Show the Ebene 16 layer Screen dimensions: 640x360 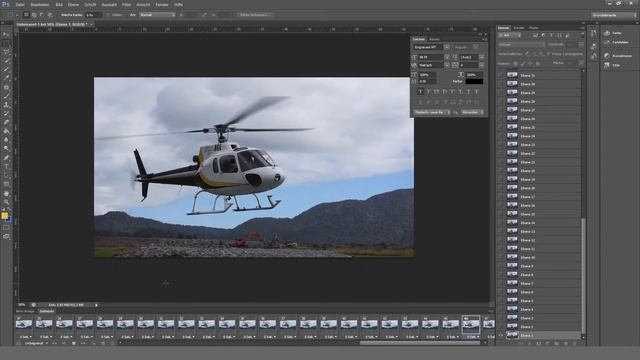(501, 205)
